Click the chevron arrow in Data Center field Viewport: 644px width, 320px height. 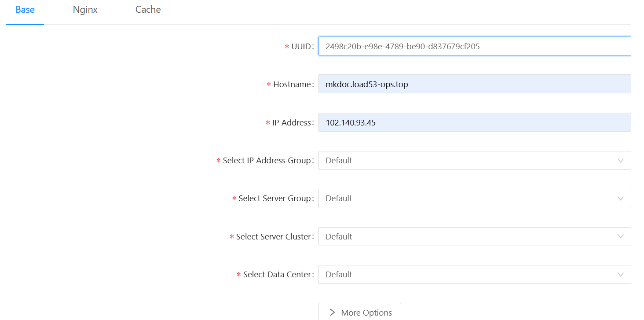coord(620,275)
